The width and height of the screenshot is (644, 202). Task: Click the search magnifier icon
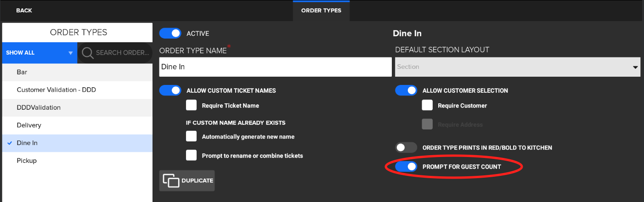click(x=87, y=53)
